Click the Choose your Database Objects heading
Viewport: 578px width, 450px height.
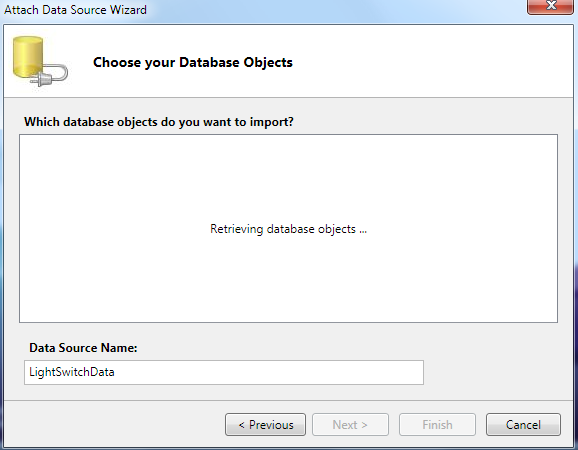(193, 62)
